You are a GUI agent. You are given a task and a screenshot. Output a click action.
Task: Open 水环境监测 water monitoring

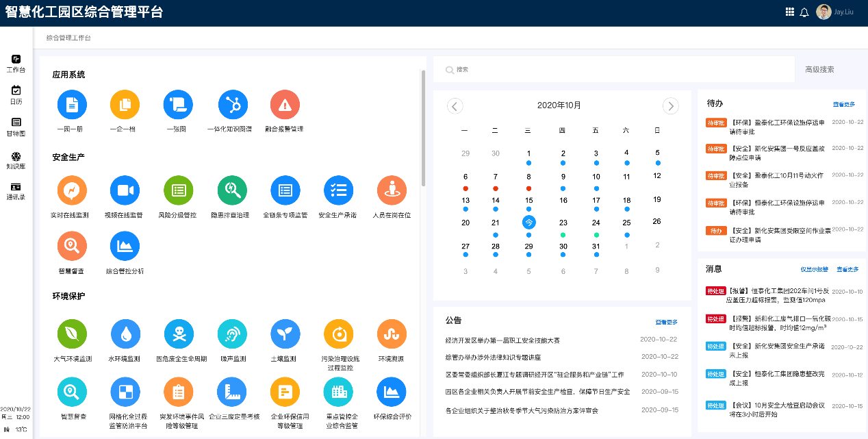[x=125, y=334]
